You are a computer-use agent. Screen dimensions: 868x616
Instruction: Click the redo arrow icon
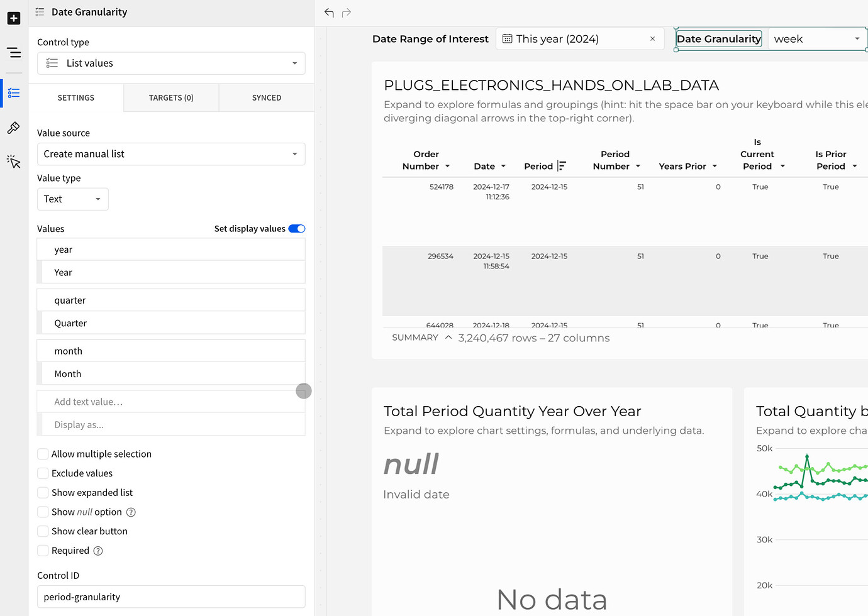pos(347,13)
